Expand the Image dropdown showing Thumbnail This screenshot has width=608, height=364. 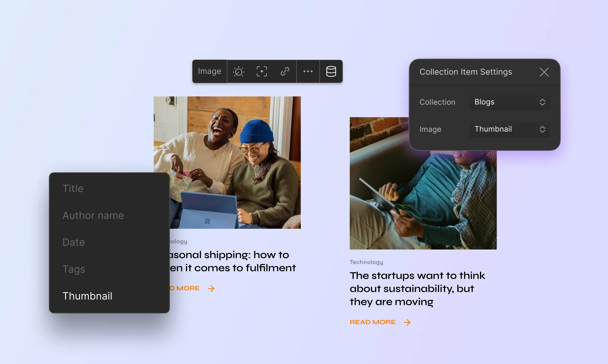(509, 129)
